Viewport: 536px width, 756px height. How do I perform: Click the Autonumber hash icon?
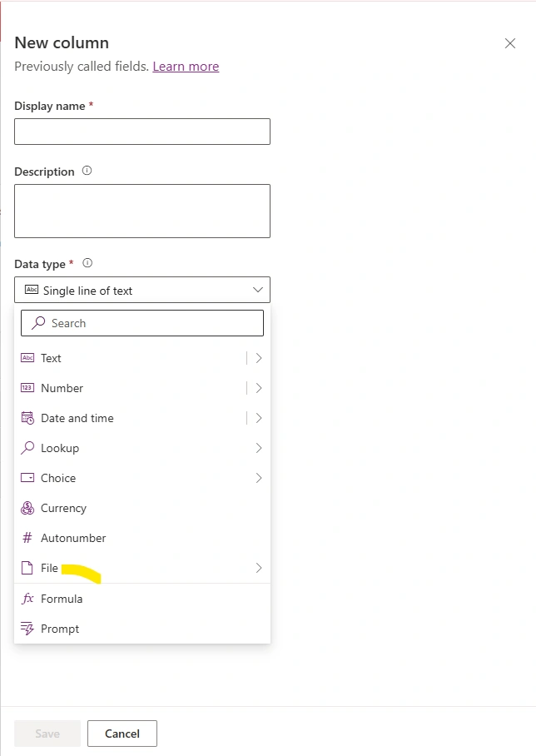(27, 538)
